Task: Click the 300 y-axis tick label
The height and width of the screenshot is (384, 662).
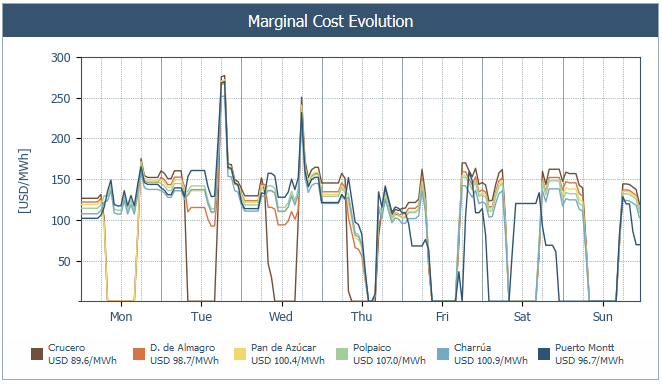Action: point(61,58)
